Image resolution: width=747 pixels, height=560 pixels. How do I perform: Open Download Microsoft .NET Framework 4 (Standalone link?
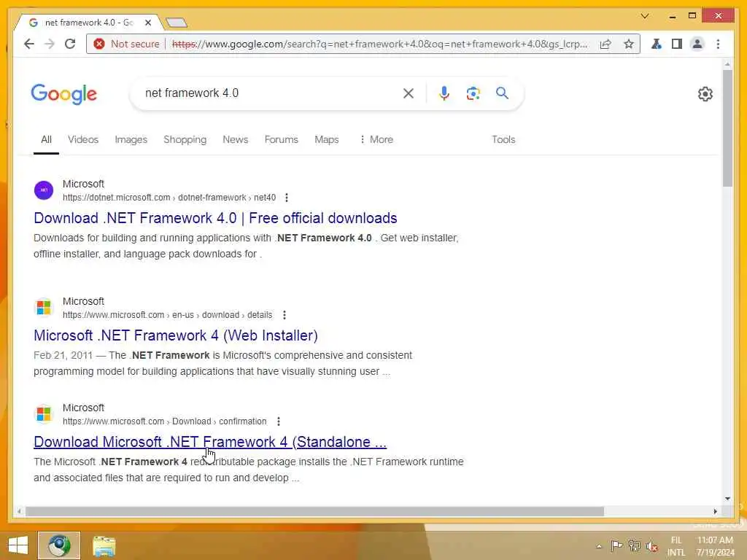click(x=210, y=442)
